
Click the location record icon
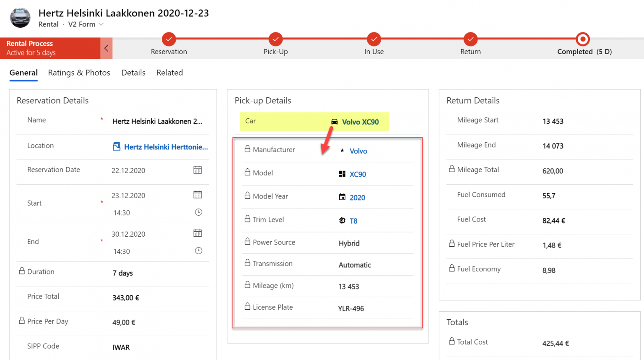point(117,146)
